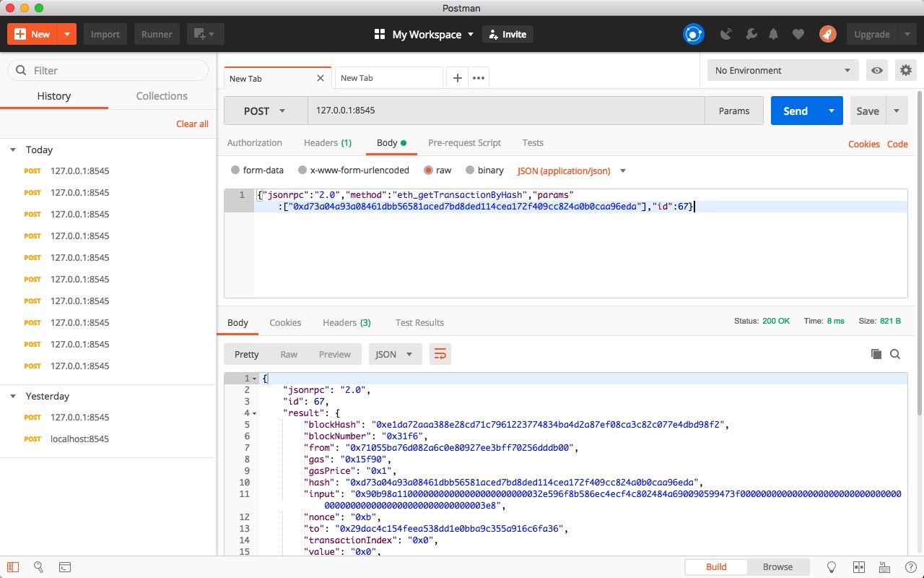Click the Code link
The image size is (924, 578).
(x=897, y=144)
